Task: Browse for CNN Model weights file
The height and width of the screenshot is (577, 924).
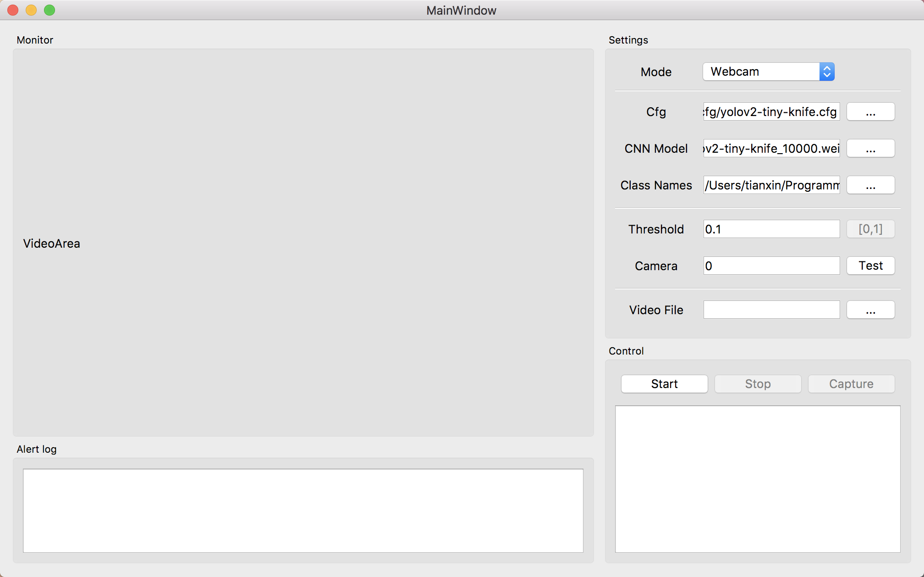Action: [870, 148]
